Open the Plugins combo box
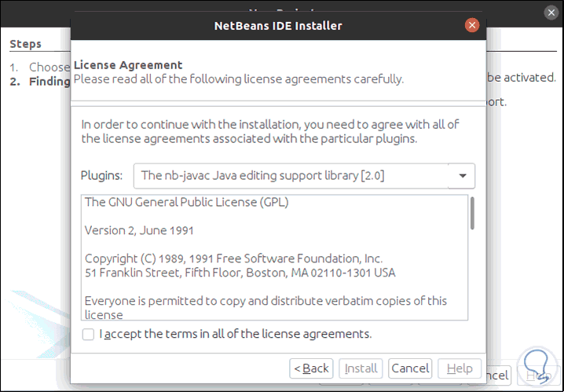Image resolution: width=564 pixels, height=392 pixels. point(291,175)
